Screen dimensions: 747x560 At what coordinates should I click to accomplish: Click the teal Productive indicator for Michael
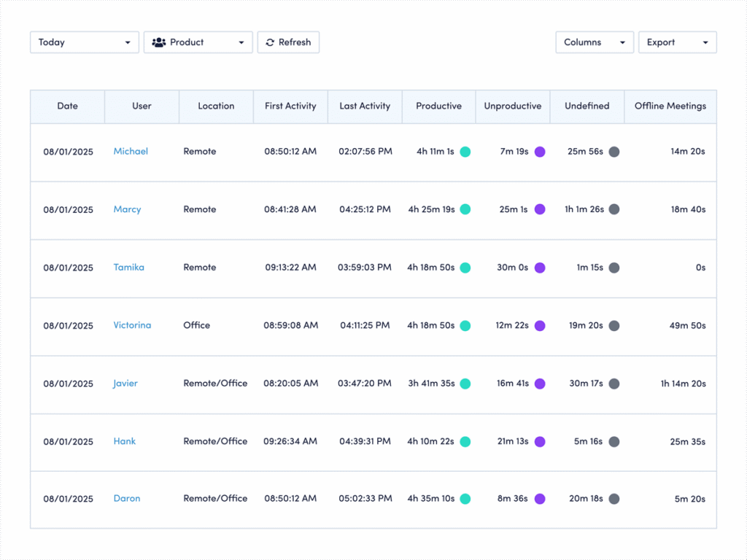click(x=465, y=152)
